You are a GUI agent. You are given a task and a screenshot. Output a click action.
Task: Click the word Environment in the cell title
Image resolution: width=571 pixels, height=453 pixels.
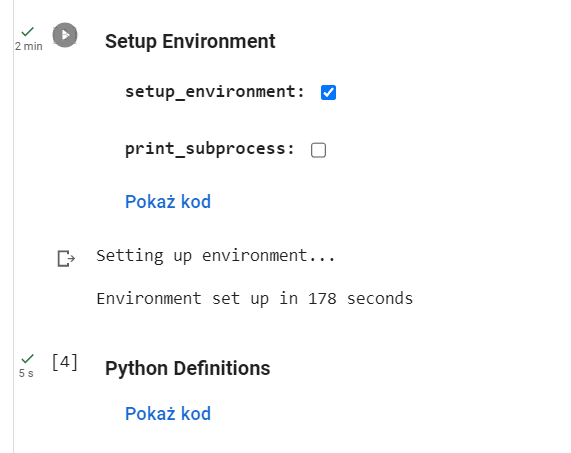(218, 41)
